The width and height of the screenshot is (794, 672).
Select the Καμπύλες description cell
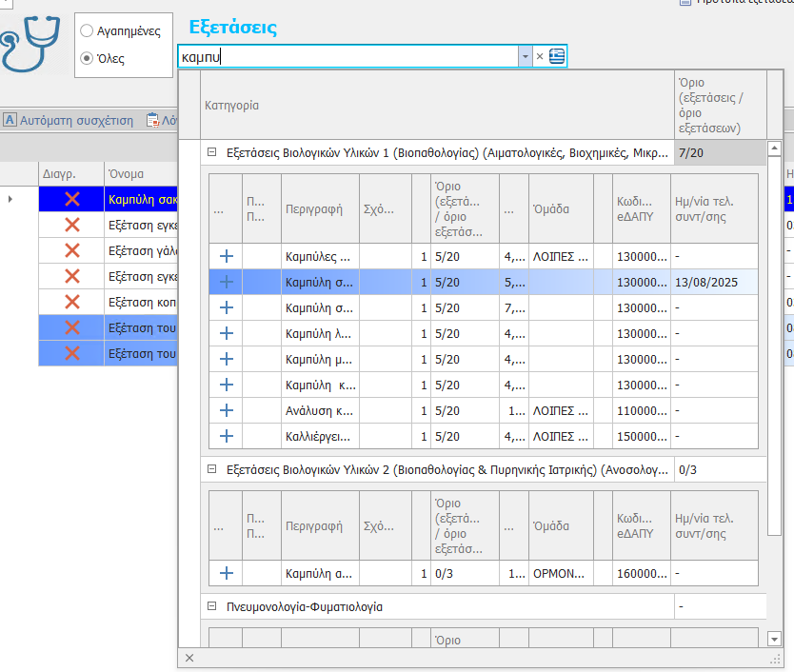click(320, 256)
